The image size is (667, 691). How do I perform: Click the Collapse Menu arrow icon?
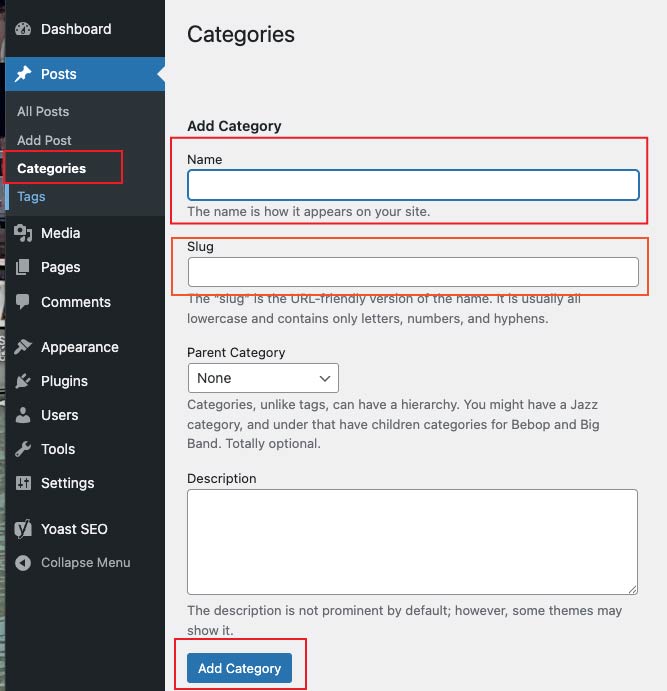point(23,563)
